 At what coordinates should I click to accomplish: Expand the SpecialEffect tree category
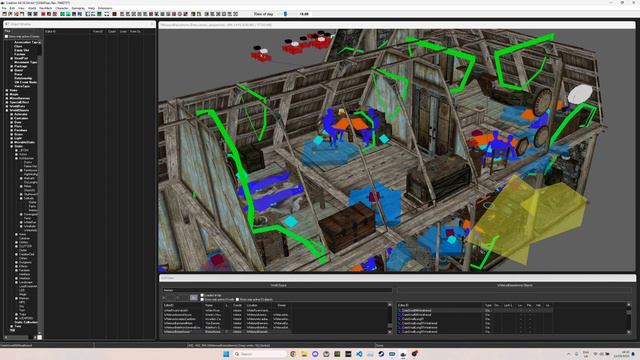7,102
